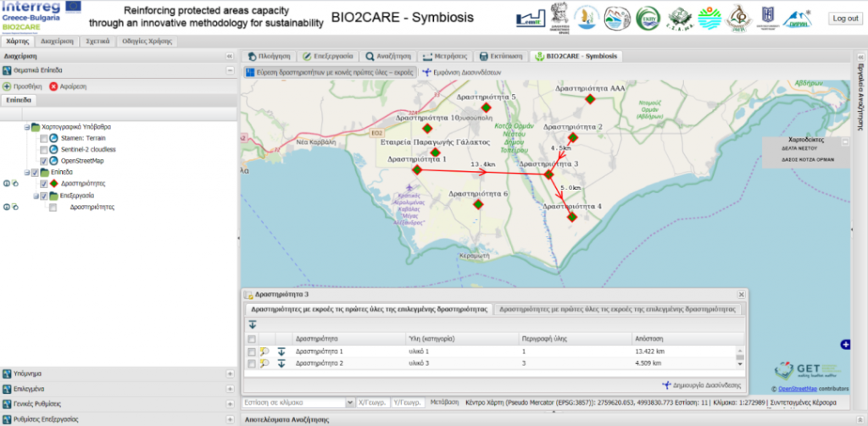Click Δραστηριότητα 4 marker on map
This screenshot has width=868, height=426.
pyautogui.click(x=572, y=217)
